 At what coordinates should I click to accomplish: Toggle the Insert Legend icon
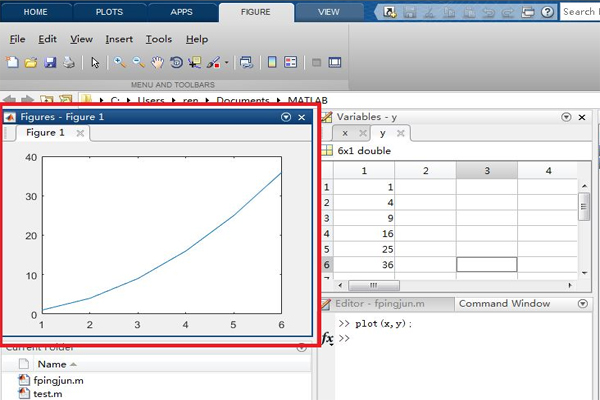(x=291, y=62)
